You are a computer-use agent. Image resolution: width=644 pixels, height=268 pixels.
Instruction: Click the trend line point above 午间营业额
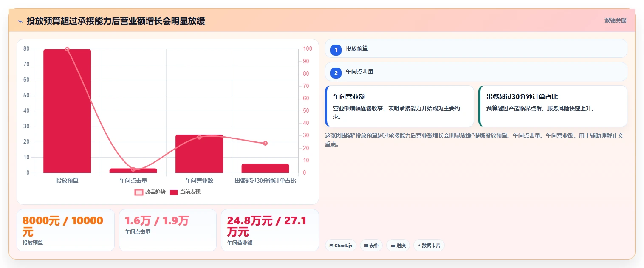(199, 137)
